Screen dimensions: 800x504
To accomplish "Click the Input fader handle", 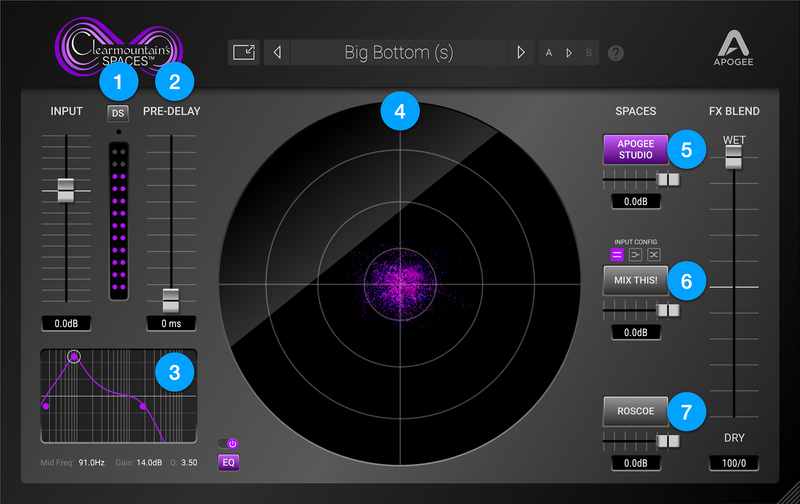I will click(66, 187).
